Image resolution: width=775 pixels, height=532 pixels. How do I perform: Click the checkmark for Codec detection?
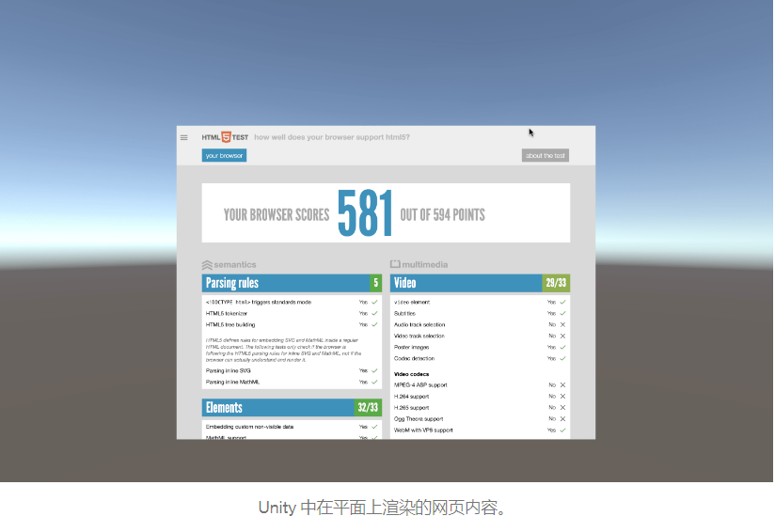(562, 359)
